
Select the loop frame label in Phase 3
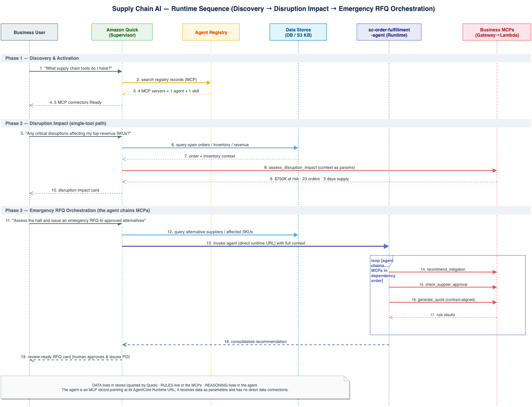[x=383, y=270]
